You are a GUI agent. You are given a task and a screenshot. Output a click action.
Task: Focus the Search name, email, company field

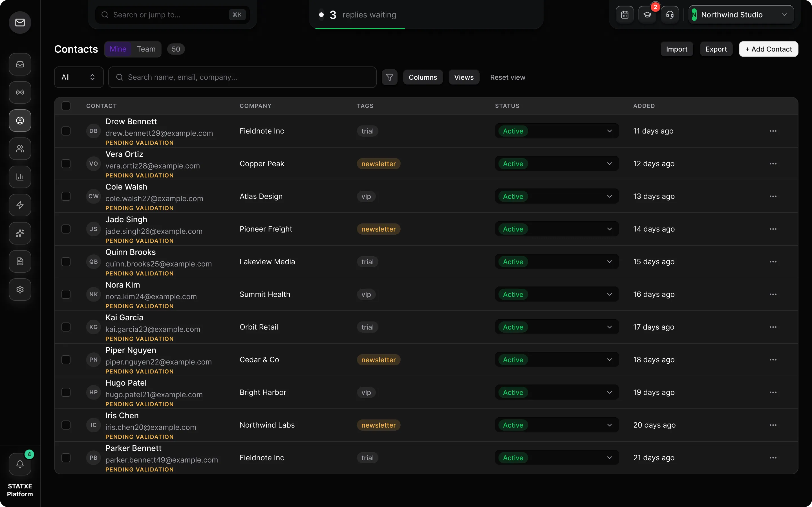(242, 77)
